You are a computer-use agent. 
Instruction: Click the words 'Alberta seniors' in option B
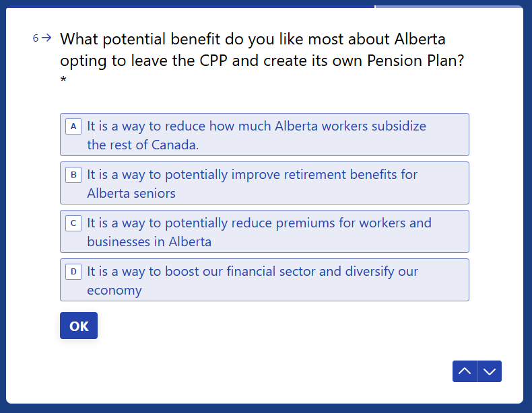[x=131, y=193]
